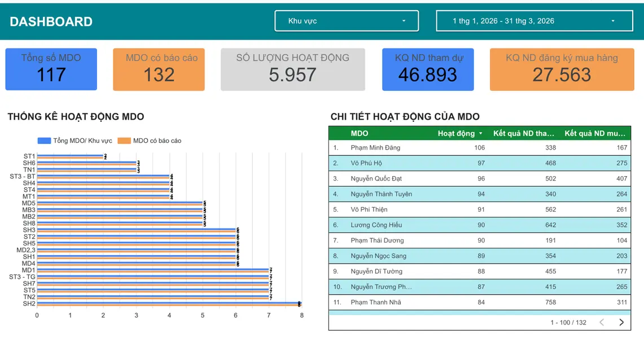
Task: Click chart axis label MT1
Action: pyautogui.click(x=29, y=196)
